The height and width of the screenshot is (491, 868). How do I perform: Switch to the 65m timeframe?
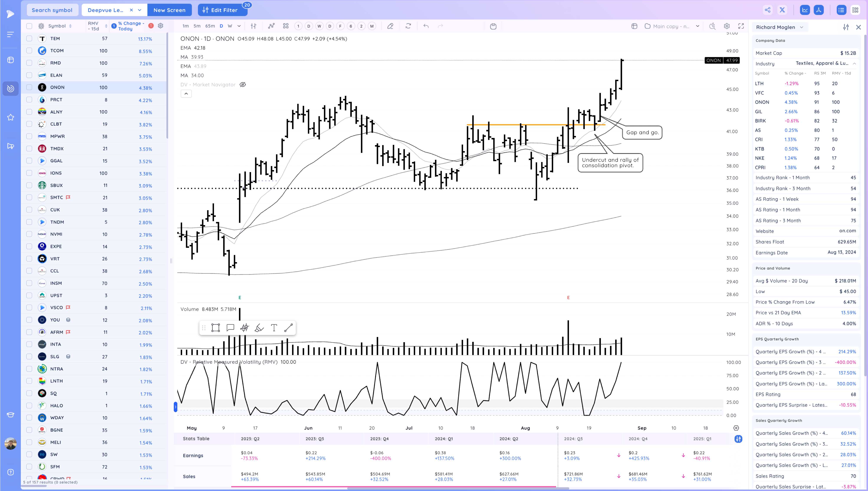coord(210,26)
